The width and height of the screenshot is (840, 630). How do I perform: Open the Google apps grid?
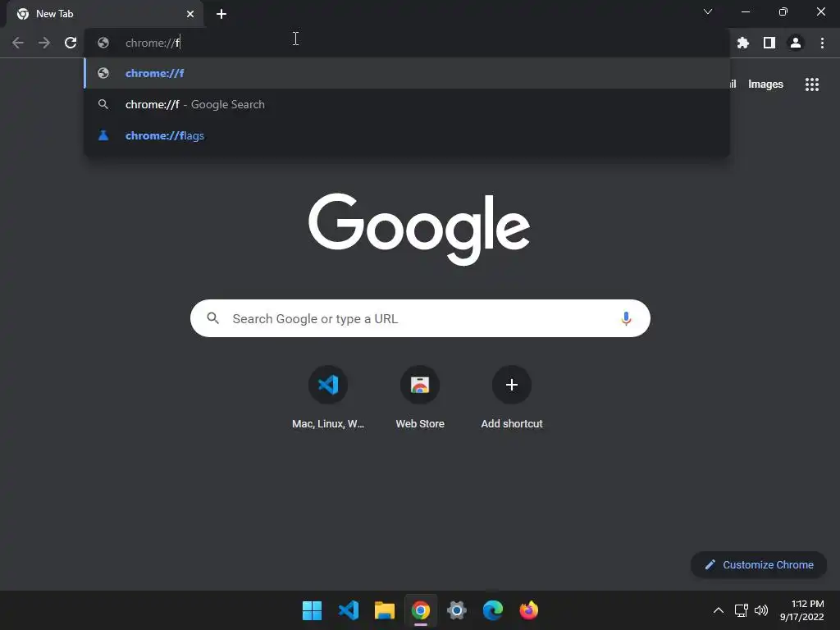click(811, 84)
